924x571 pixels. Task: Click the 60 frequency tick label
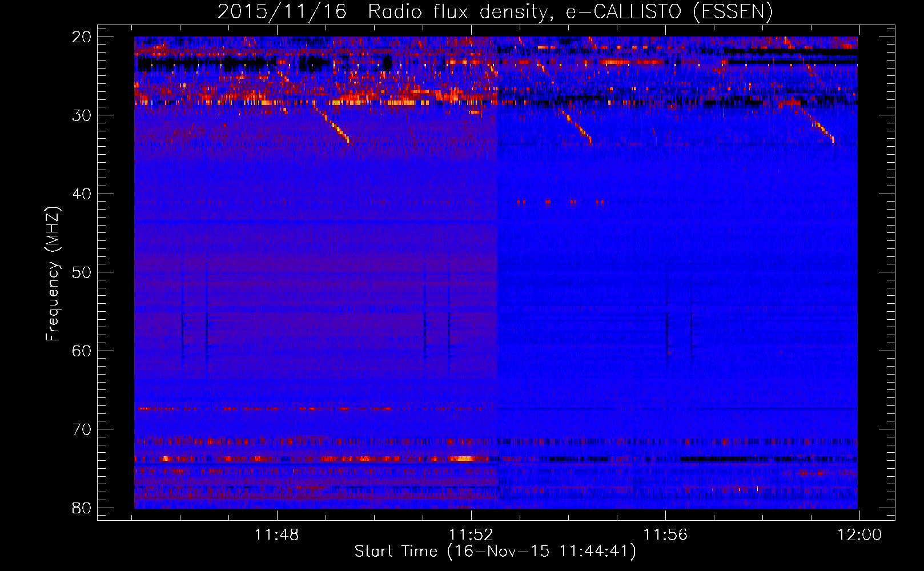click(82, 351)
